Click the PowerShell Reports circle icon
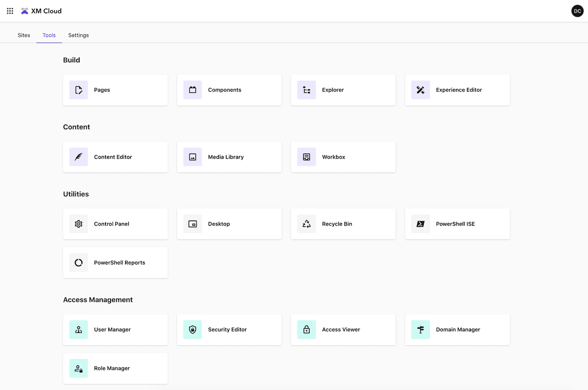 79,263
